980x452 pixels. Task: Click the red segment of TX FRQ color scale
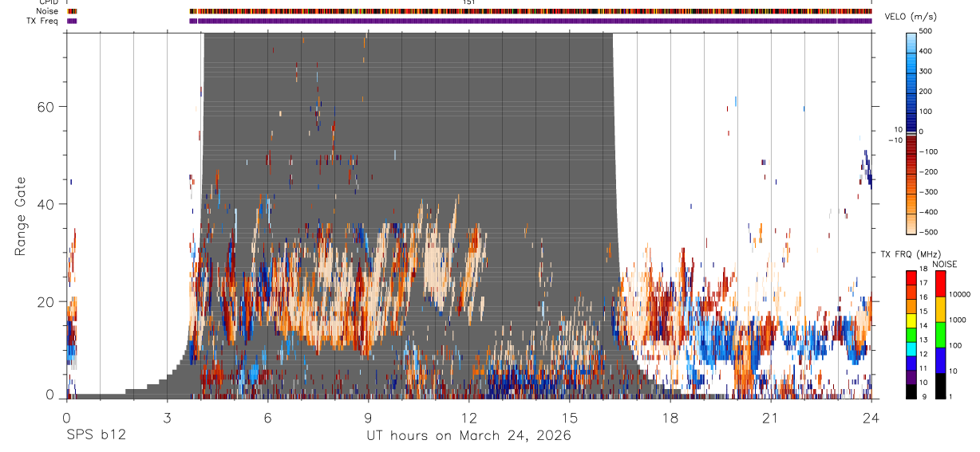click(x=911, y=277)
